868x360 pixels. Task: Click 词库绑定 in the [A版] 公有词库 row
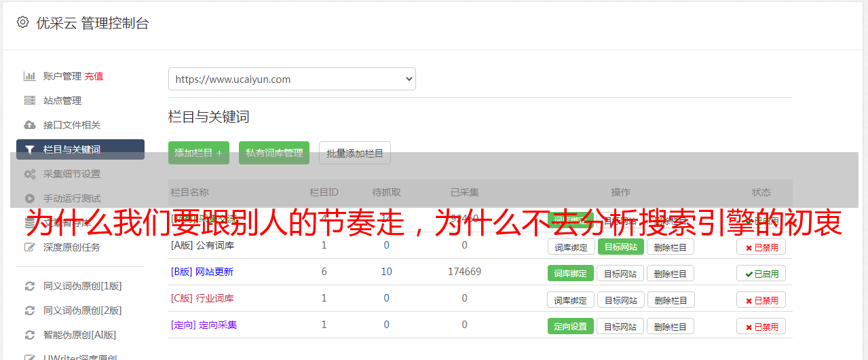[x=571, y=247]
